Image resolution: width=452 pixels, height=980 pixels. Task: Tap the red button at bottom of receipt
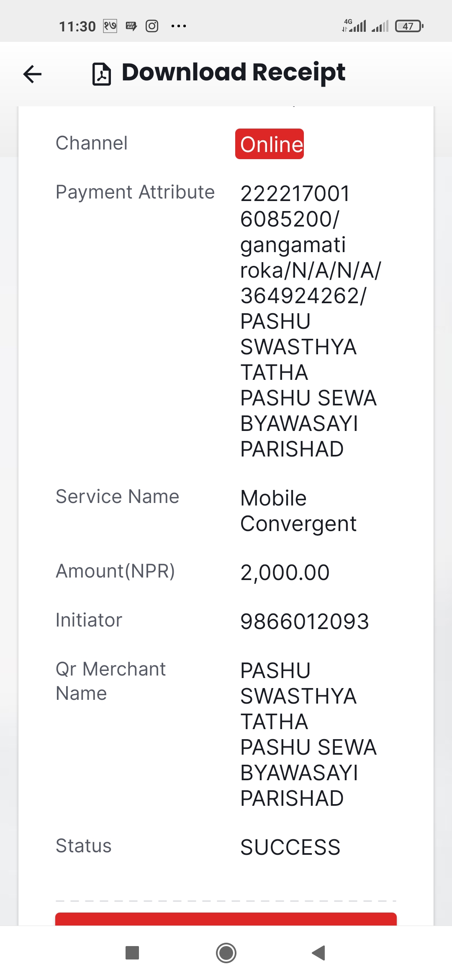click(226, 919)
